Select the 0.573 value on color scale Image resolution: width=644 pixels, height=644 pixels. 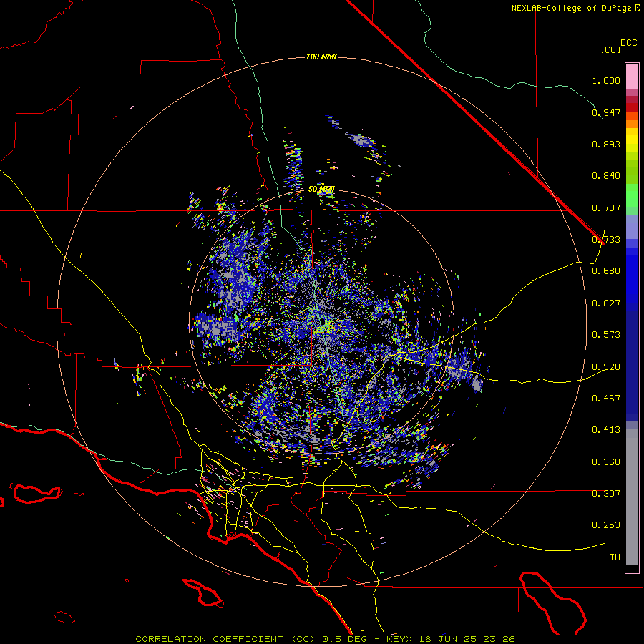coord(606,335)
